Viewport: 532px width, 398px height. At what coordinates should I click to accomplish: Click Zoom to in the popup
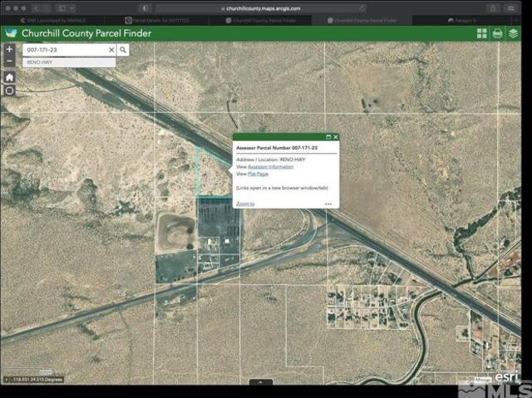click(245, 203)
